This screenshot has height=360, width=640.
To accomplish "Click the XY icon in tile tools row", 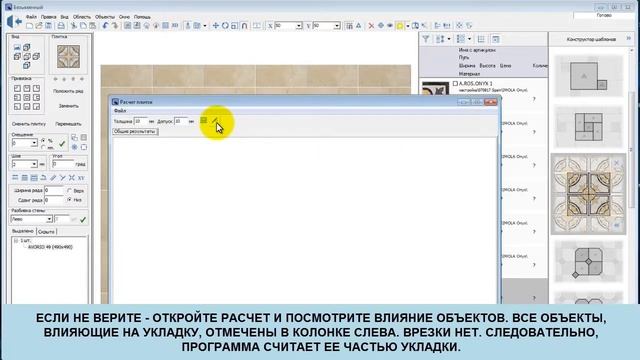I will (81, 178).
